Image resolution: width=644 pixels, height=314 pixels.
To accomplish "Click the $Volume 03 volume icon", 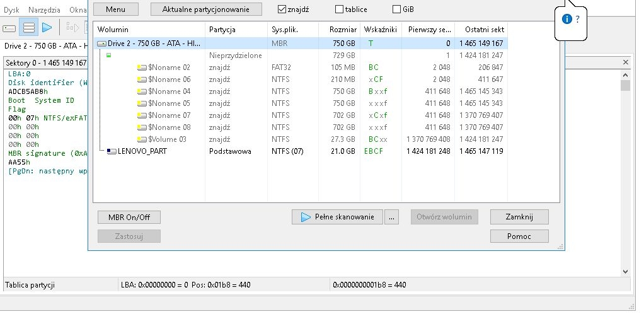I will (x=142, y=139).
